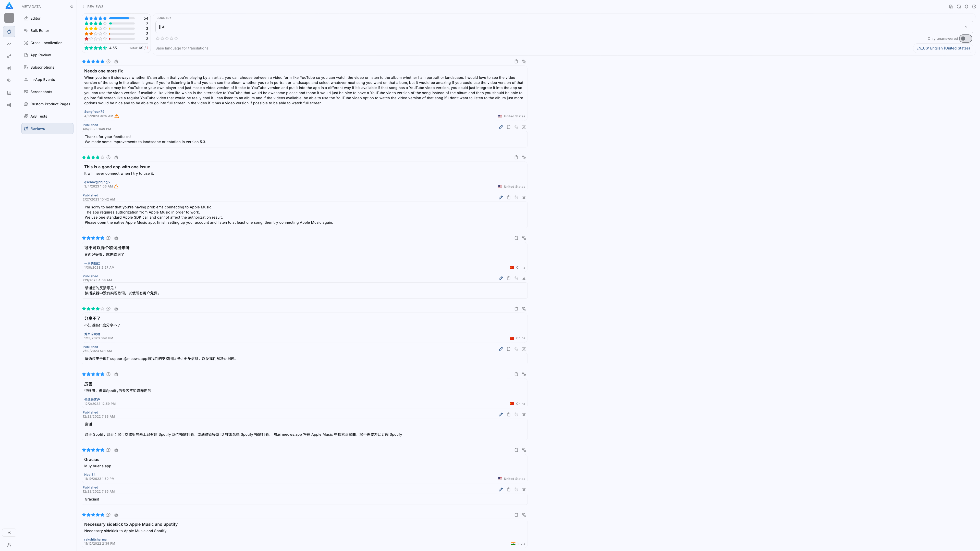Open the export document icon in header
The height and width of the screenshot is (551, 980).
click(951, 6)
